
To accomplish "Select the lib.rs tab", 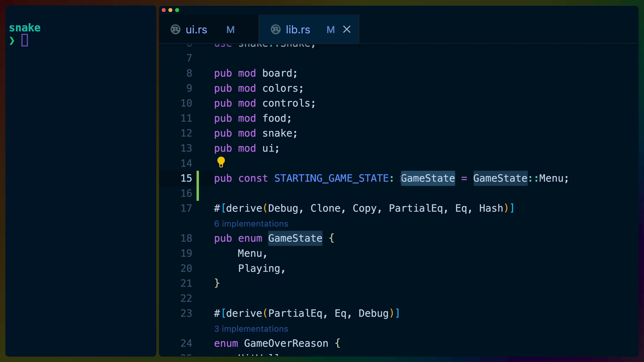I will 298,29.
